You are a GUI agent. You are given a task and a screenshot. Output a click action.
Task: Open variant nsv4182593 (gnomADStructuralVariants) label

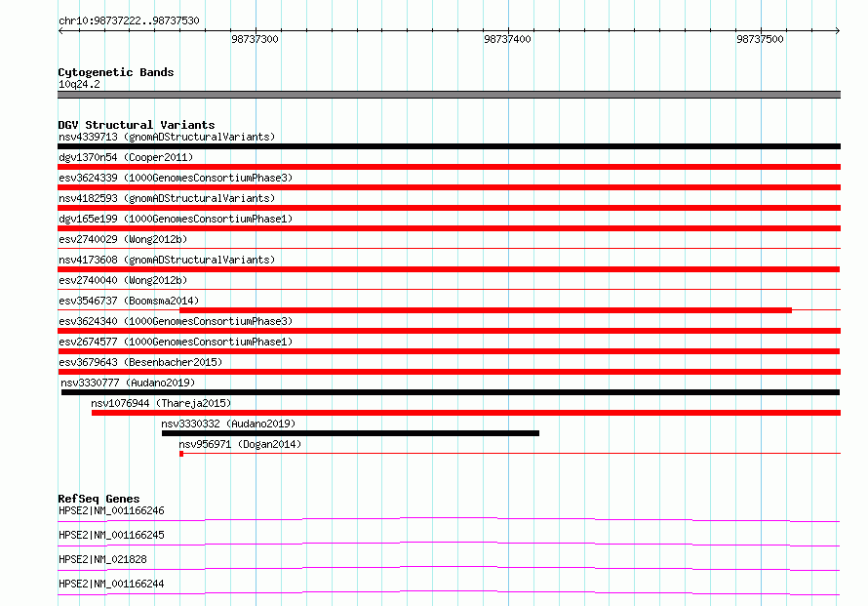[x=167, y=198]
